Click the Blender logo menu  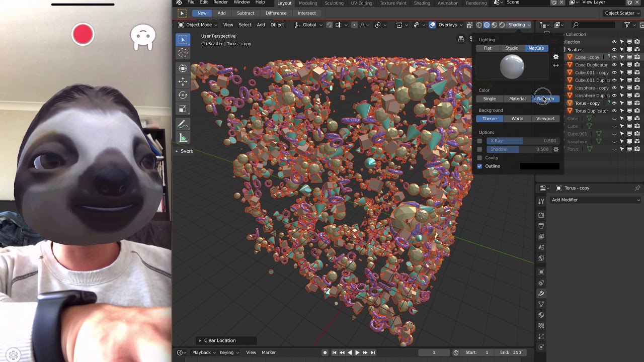click(179, 3)
